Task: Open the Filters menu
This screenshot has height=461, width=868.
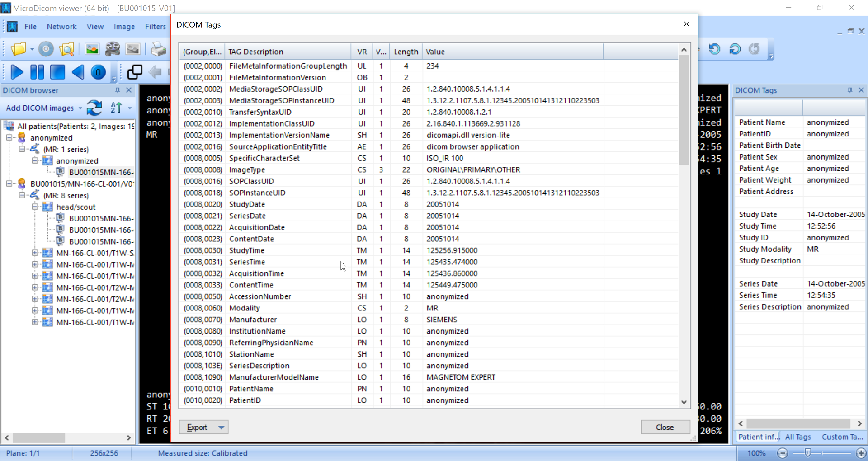Action: click(156, 26)
